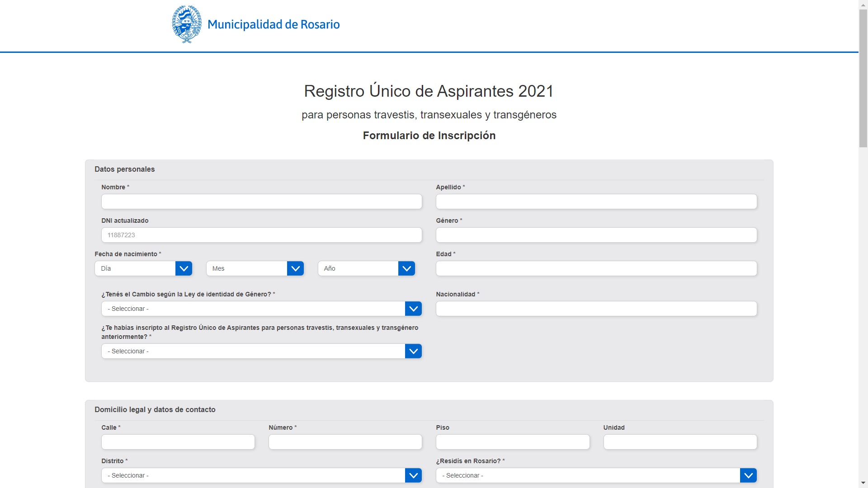
Task: Click the Género input field
Action: tap(596, 235)
